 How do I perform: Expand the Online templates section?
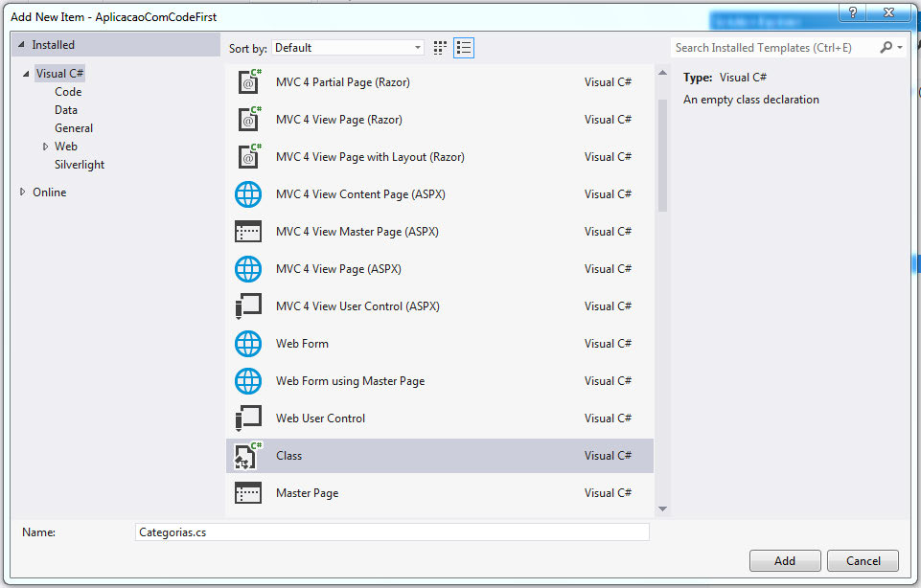coord(23,192)
